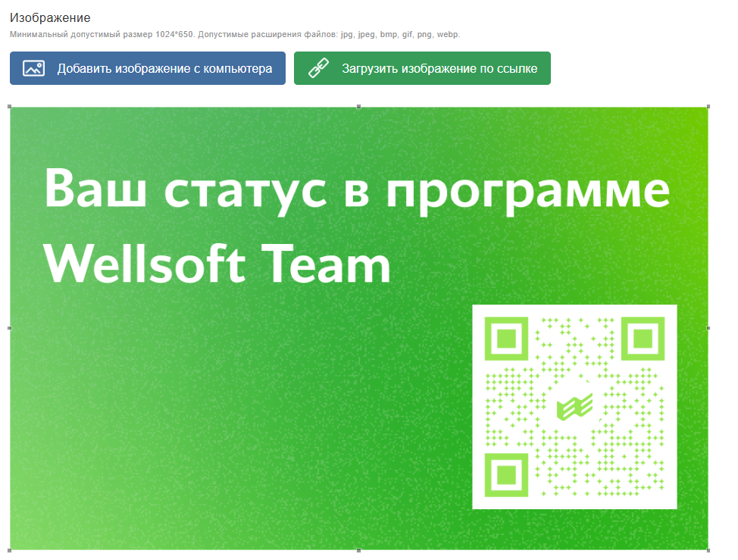Click the Wellsoft logo inside the QR code

[574, 407]
